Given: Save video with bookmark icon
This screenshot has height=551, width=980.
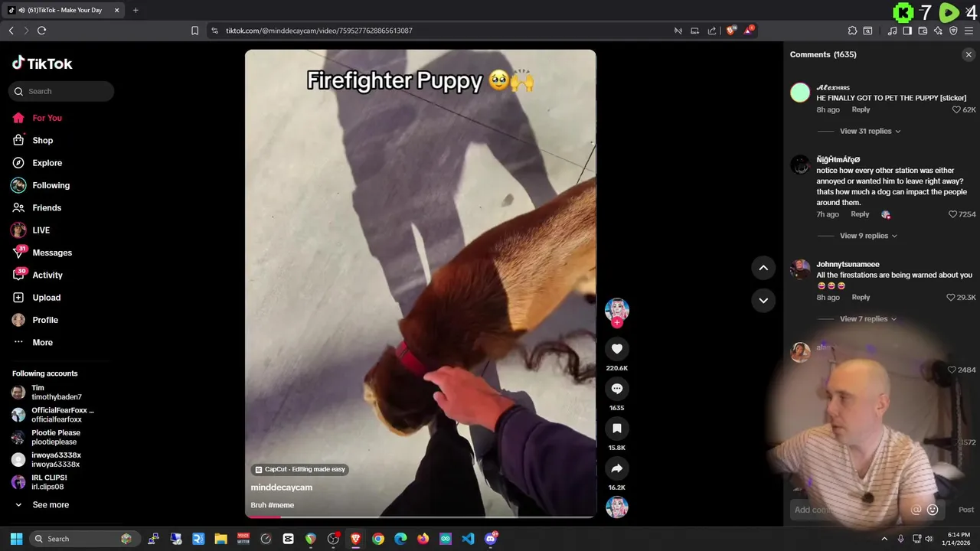Looking at the screenshot, I should (x=616, y=429).
